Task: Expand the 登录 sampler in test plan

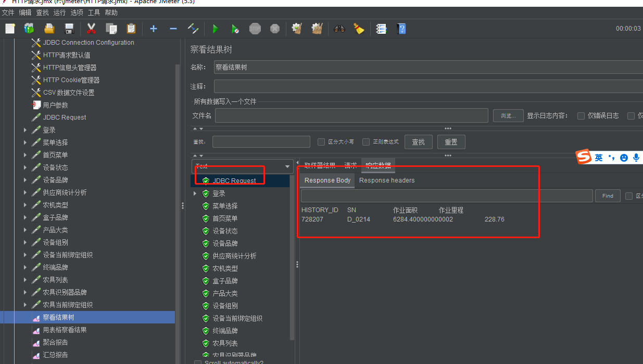Action: (x=25, y=130)
